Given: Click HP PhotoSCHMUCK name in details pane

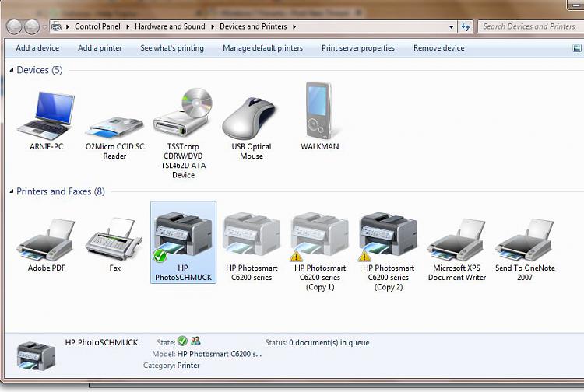Looking at the screenshot, I should [101, 342].
